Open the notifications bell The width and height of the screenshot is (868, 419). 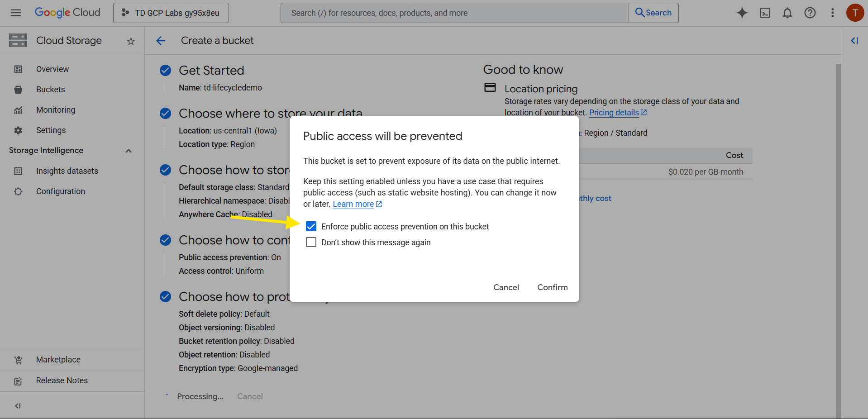click(x=787, y=13)
